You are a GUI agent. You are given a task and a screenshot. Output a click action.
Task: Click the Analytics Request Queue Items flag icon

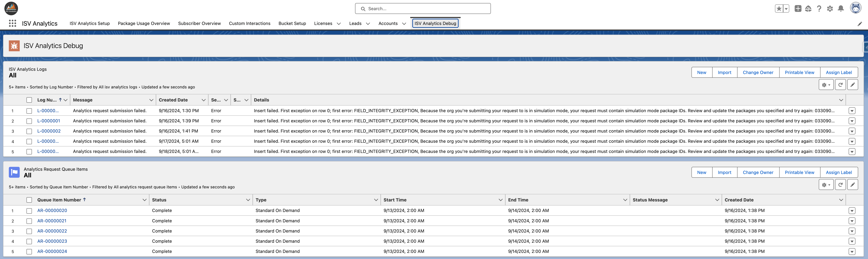14,172
